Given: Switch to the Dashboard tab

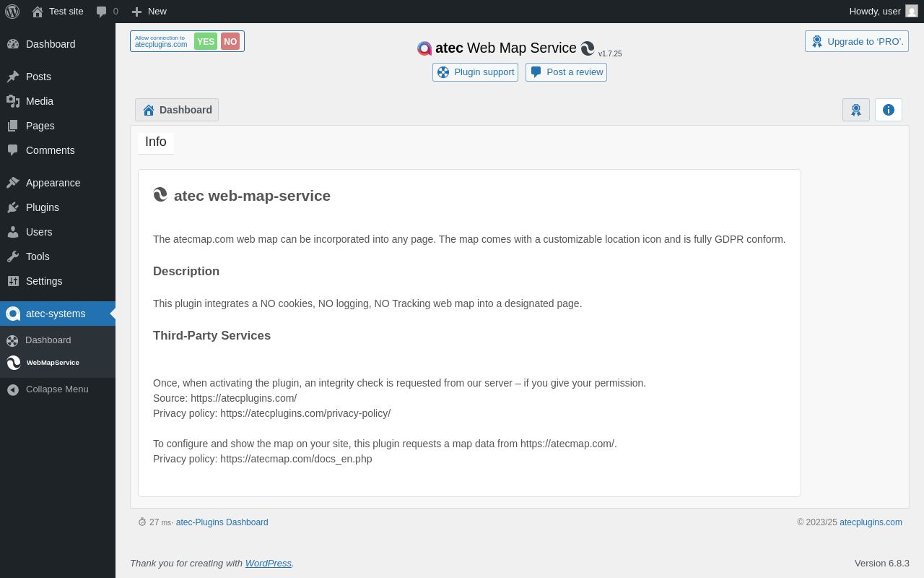Looking at the screenshot, I should pyautogui.click(x=177, y=110).
